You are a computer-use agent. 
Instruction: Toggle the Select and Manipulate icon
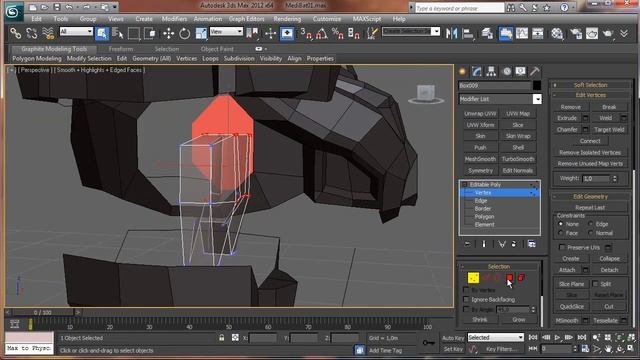tap(287, 33)
